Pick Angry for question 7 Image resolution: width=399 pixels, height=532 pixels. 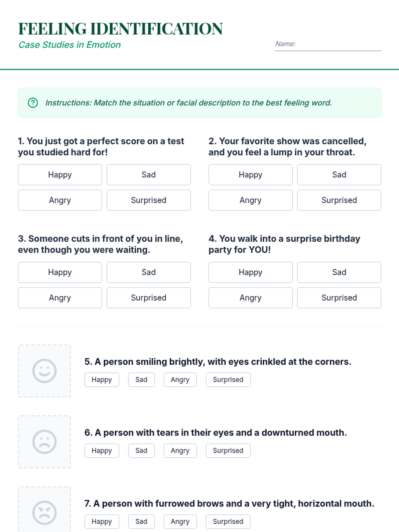pos(180,521)
